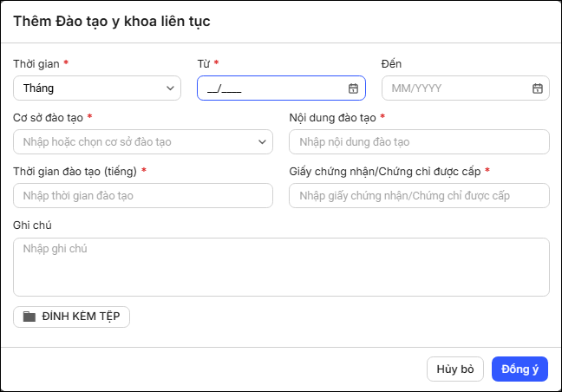
Task: Click the Thời gian đào tạo (tiếng) label
Action: (x=75, y=172)
